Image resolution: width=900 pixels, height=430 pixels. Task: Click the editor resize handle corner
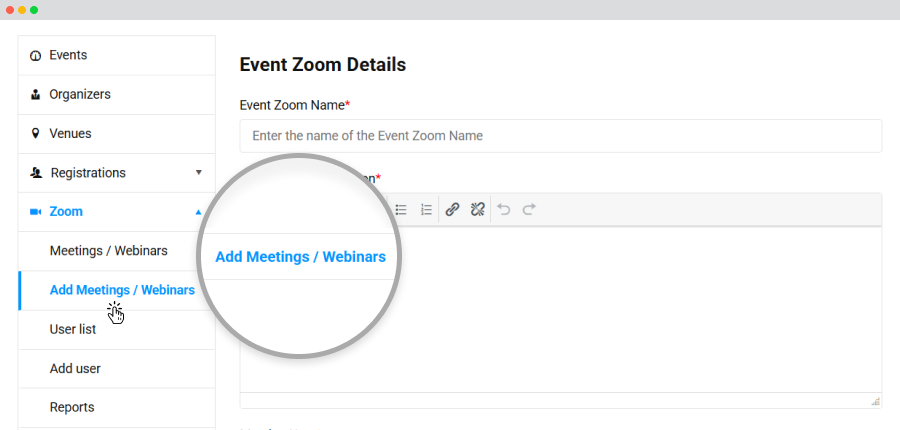[875, 401]
